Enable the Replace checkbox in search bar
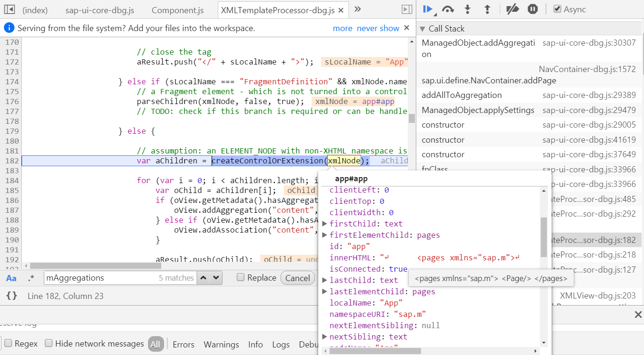 (241, 278)
